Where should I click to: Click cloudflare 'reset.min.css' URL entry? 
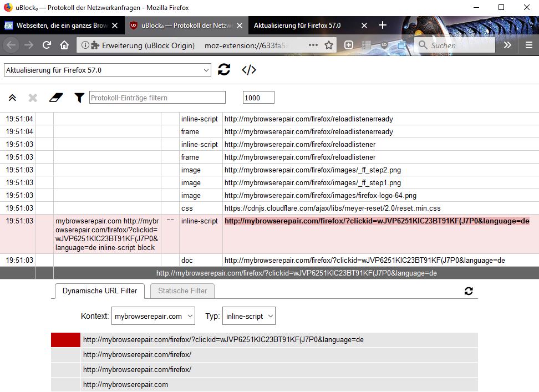pos(332,208)
